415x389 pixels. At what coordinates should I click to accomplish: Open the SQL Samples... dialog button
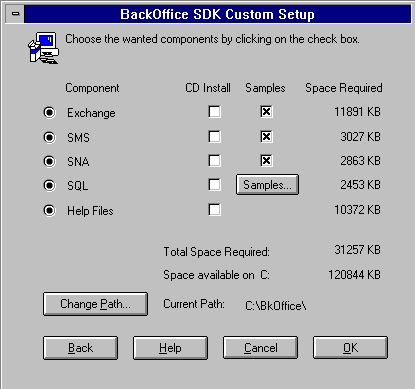(267, 185)
